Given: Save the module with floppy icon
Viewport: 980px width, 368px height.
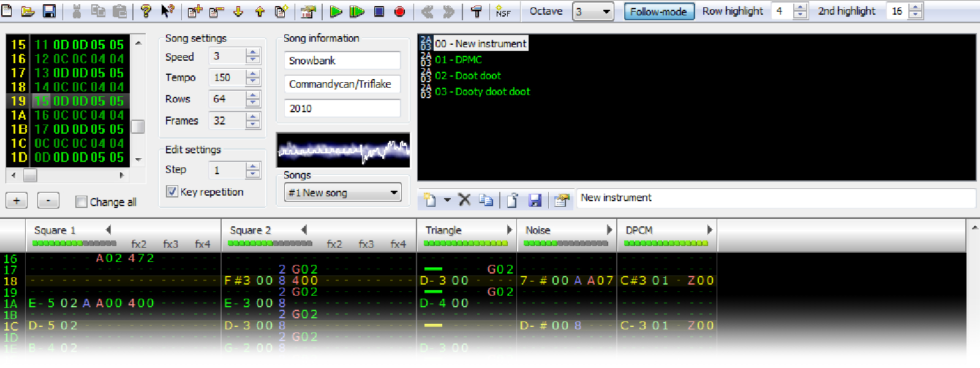Looking at the screenshot, I should click(49, 11).
